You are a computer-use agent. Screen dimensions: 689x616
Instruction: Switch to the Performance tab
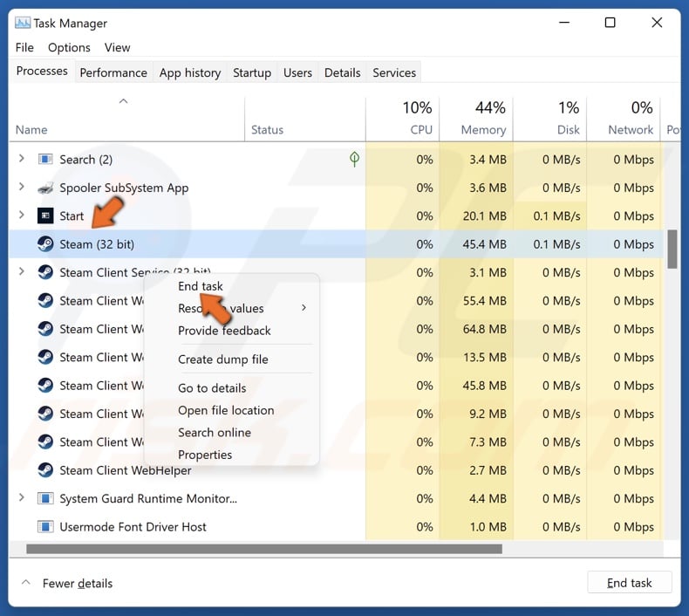[x=113, y=72]
